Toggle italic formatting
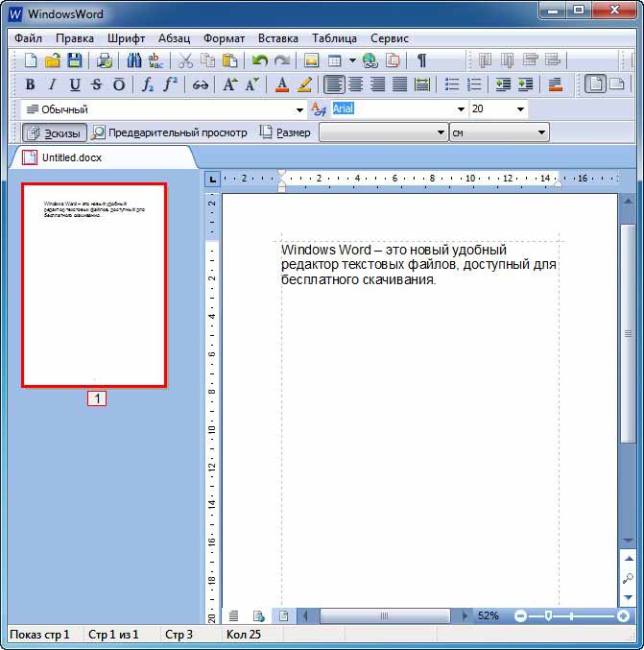This screenshot has height=650, width=644. tap(52, 84)
